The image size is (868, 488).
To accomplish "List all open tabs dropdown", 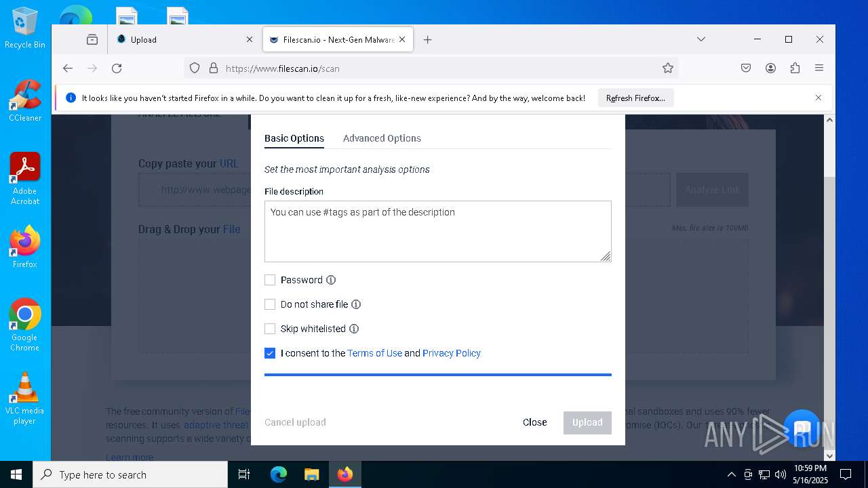I will [701, 40].
